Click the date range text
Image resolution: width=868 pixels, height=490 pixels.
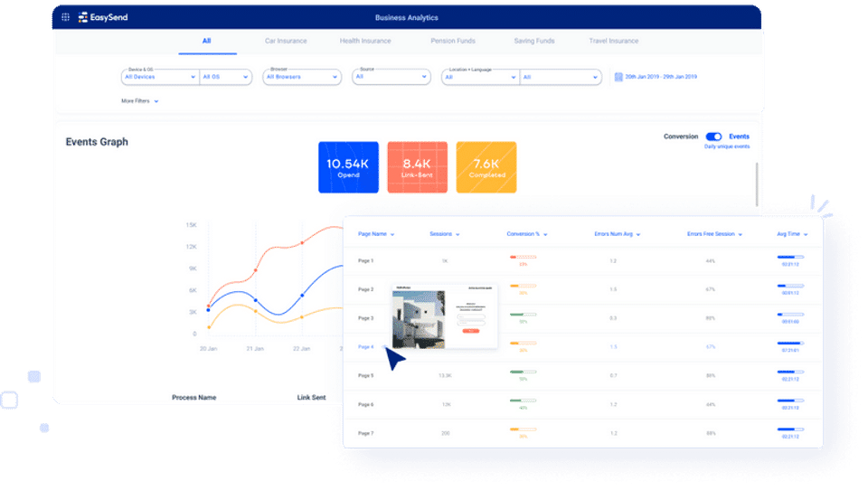tap(661, 77)
